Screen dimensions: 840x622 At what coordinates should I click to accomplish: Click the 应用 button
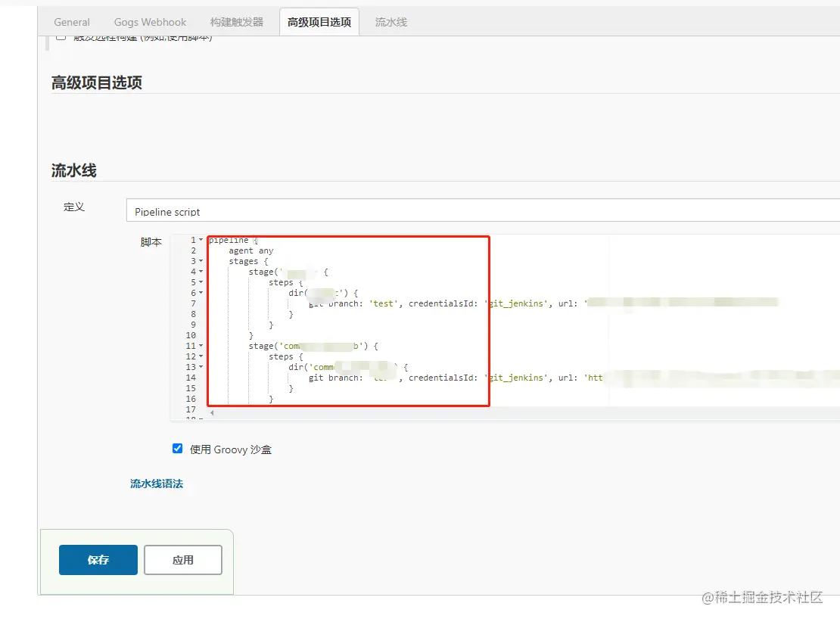pyautogui.click(x=182, y=560)
